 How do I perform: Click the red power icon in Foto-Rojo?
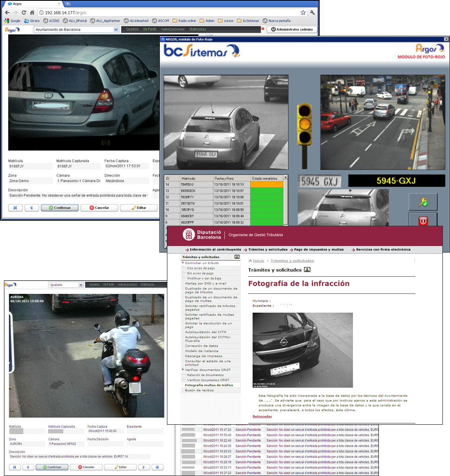pos(423,221)
